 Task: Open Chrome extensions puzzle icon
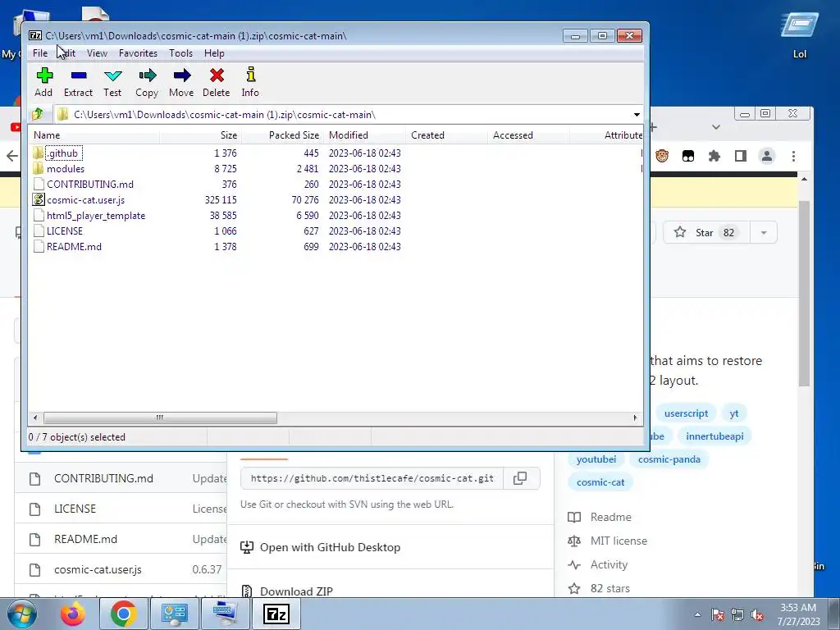714,156
